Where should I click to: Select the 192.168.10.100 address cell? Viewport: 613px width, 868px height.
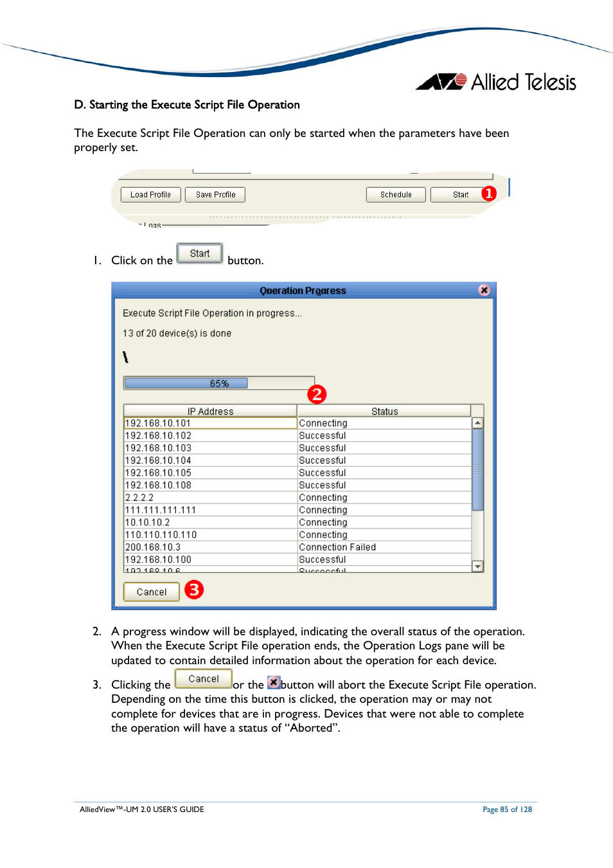(x=210, y=560)
